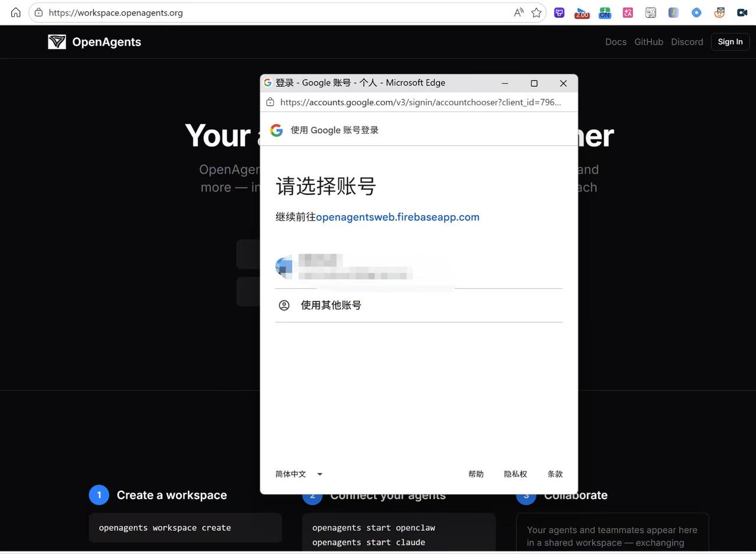Click the 请选择账号 heading

[x=326, y=186]
